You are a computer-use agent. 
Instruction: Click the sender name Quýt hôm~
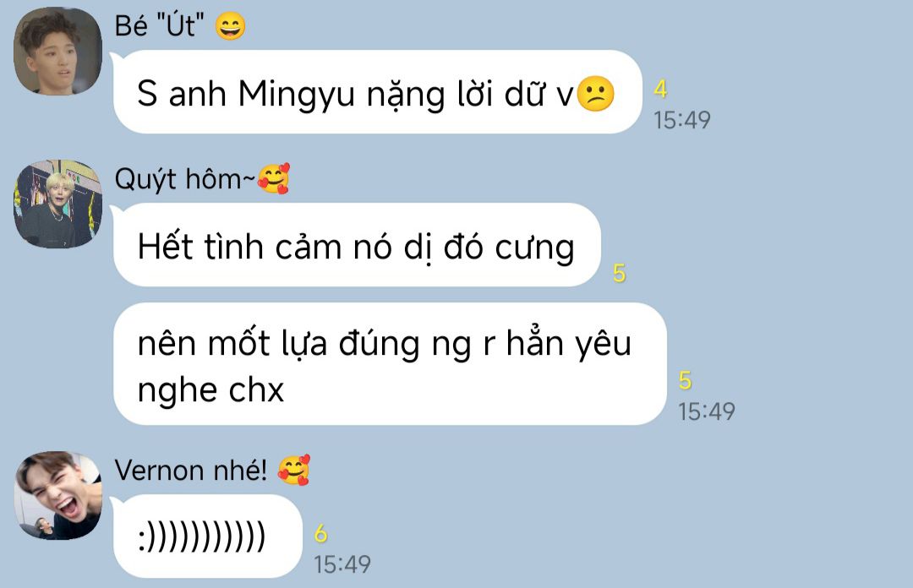185,179
